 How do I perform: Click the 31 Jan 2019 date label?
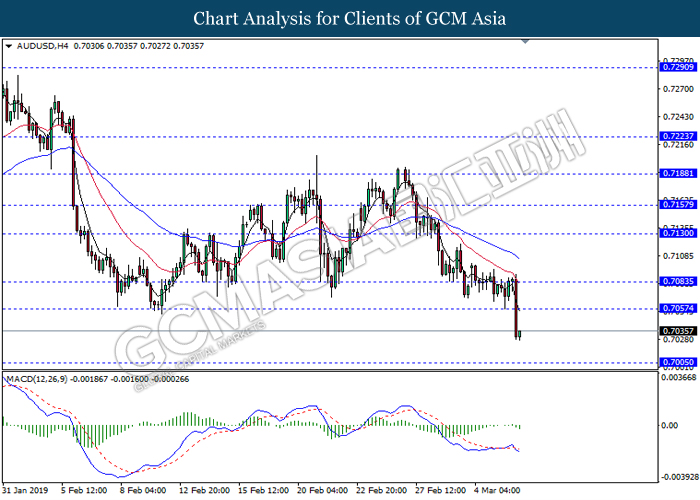25,490
